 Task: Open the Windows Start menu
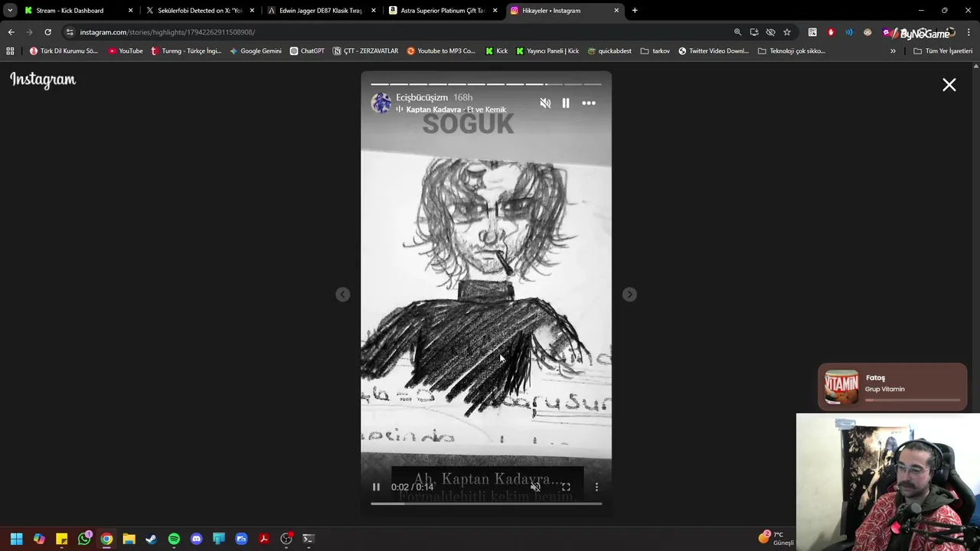(x=17, y=539)
